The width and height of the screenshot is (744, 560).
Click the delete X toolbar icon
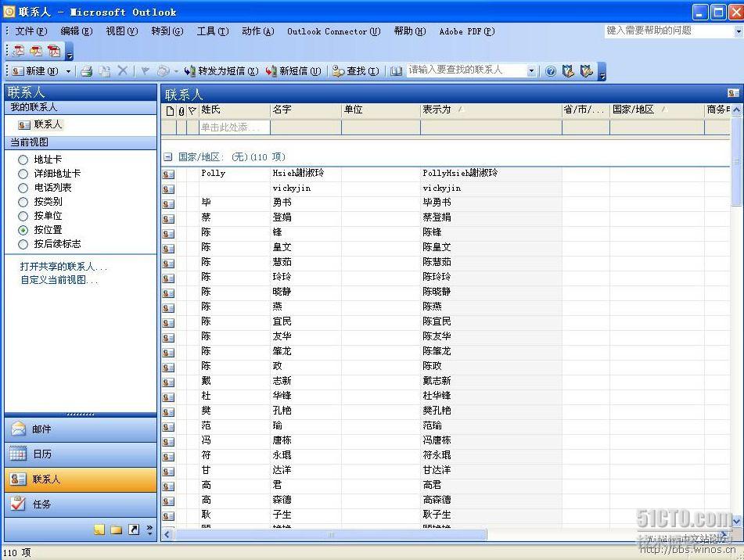[122, 70]
